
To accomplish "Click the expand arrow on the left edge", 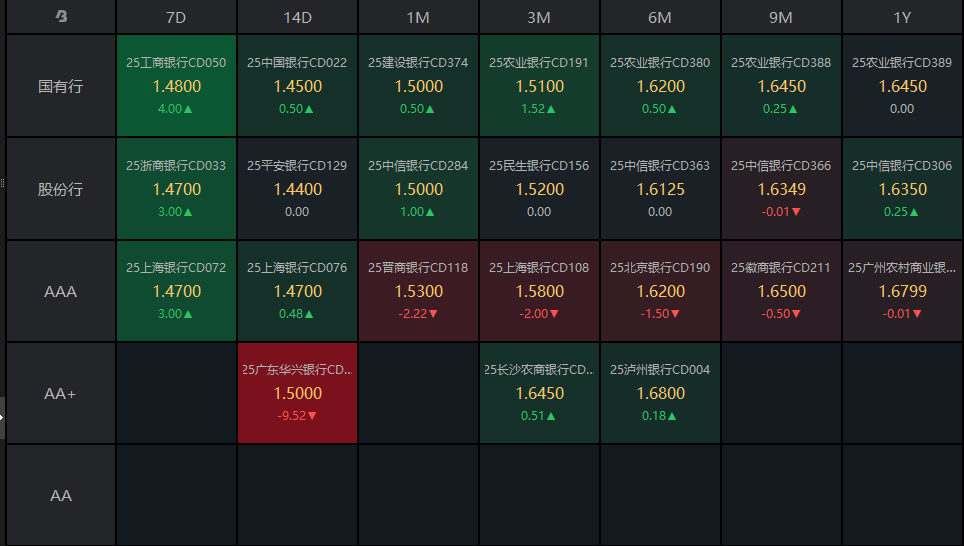I will click(x=2, y=418).
